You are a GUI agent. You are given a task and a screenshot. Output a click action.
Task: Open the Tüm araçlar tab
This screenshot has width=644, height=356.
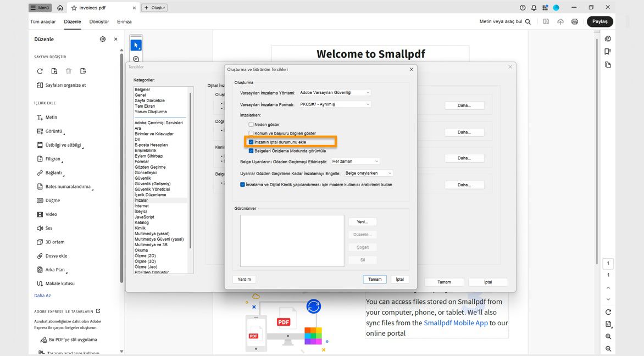pos(43,21)
